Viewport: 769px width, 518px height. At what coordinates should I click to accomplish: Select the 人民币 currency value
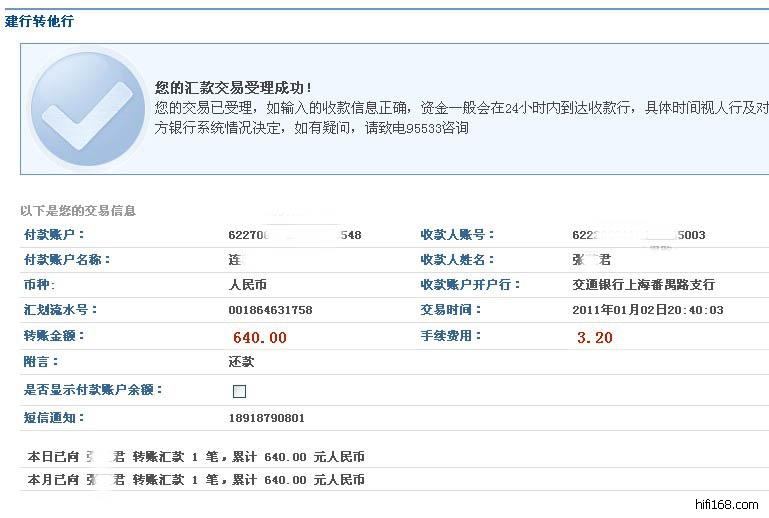[x=248, y=285]
